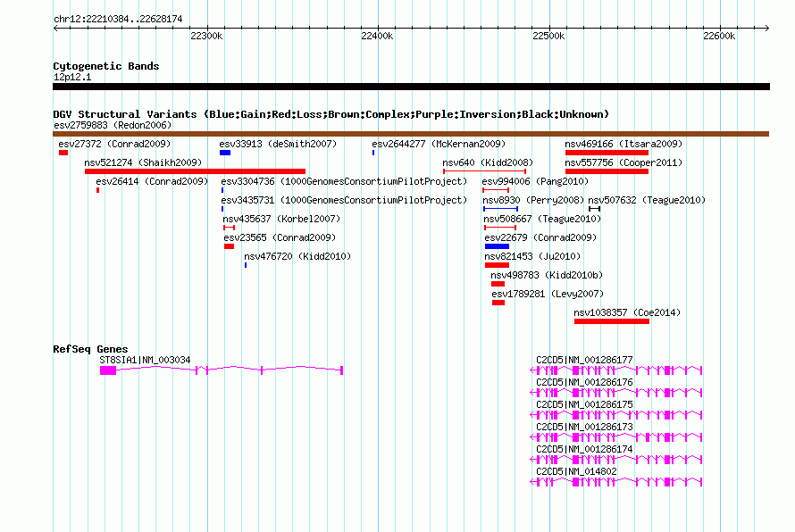Click the nsv521274 (Shaikh2009) red loss bar
795x532 pixels.
tap(196, 171)
